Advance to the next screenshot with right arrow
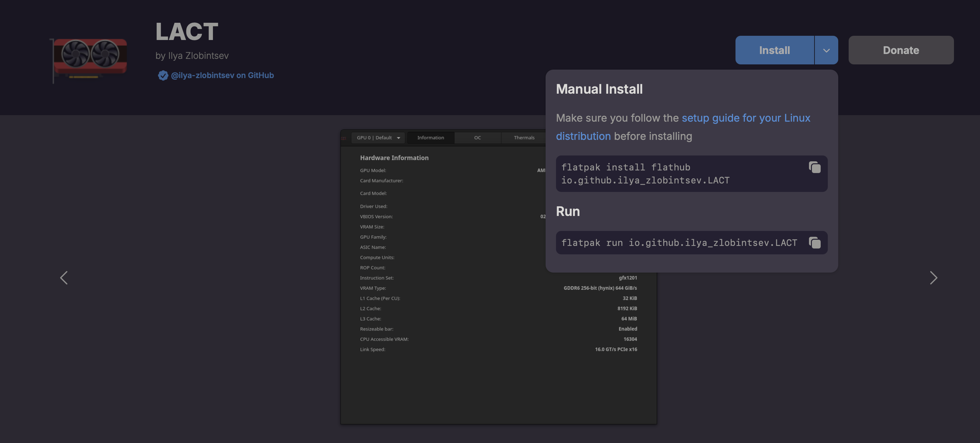This screenshot has width=980, height=443. (x=933, y=278)
